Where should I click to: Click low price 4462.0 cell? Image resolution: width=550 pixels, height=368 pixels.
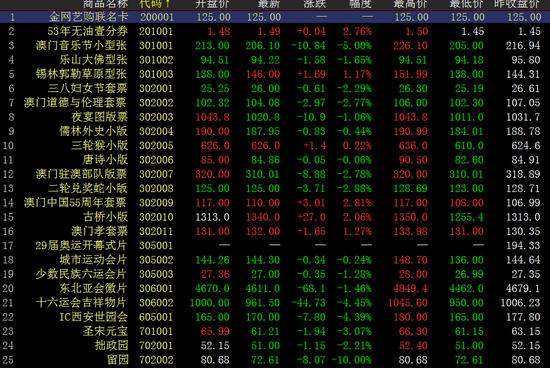click(x=467, y=288)
